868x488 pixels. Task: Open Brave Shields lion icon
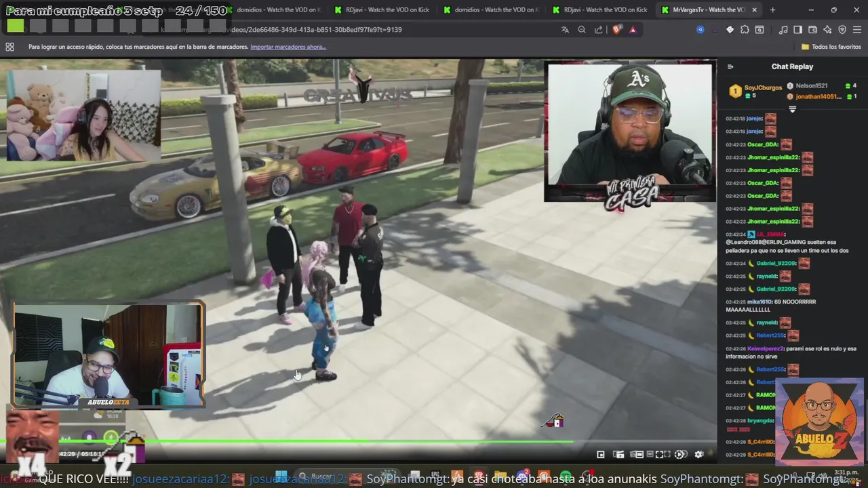(x=616, y=30)
